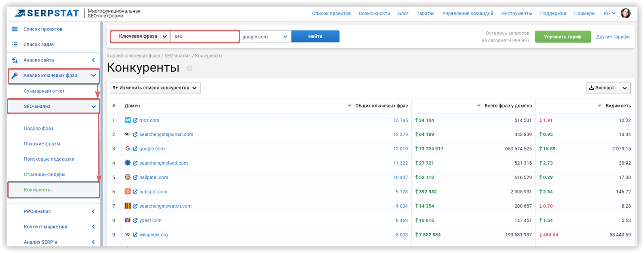Click the Serpstat logo

tap(47, 13)
